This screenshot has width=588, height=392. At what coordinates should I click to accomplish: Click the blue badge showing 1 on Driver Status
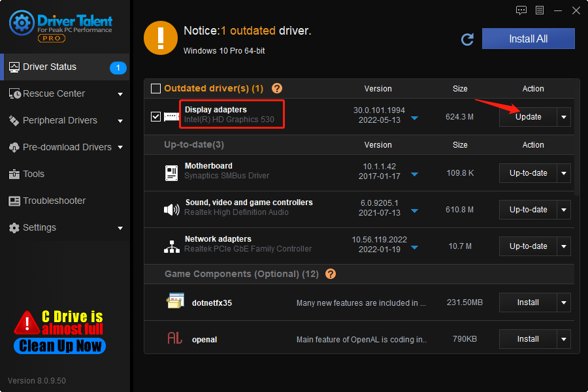118,67
